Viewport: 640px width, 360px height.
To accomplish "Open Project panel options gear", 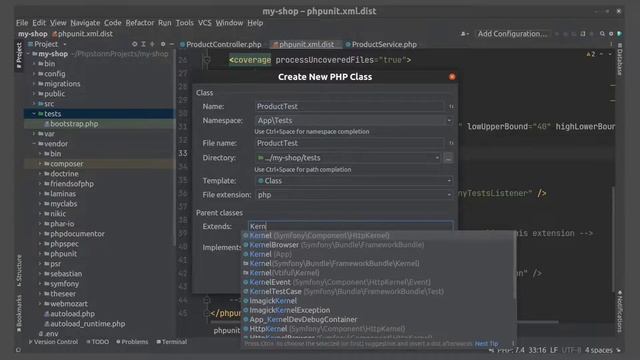I will click(163, 44).
